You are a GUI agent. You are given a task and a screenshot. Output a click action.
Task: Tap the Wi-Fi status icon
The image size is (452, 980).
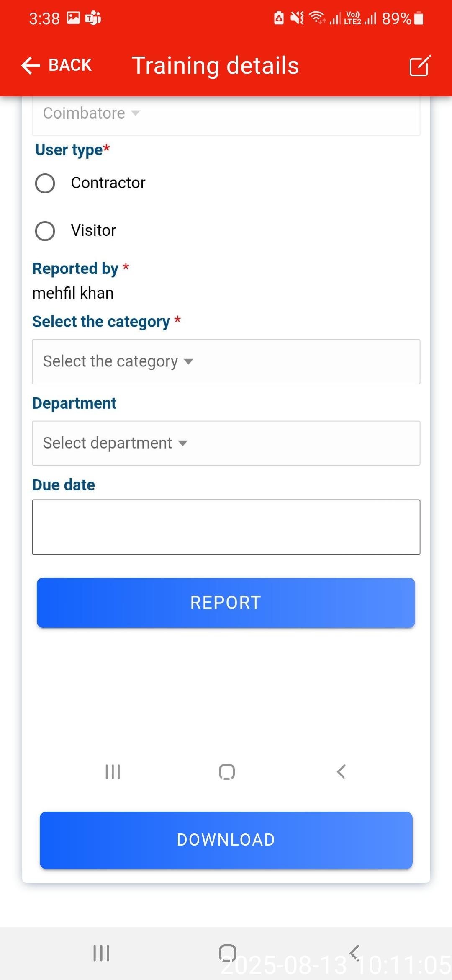coord(317,18)
